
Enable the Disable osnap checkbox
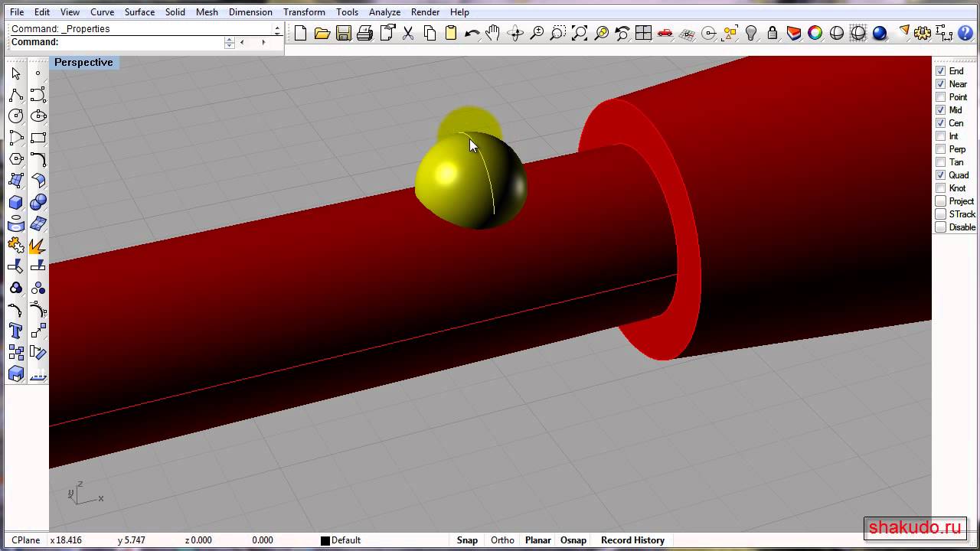point(941,227)
